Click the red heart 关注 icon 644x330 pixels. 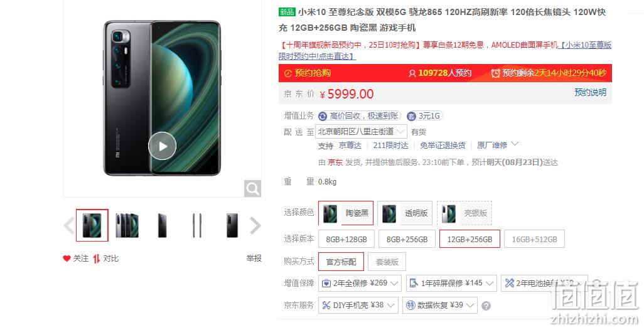pos(67,258)
